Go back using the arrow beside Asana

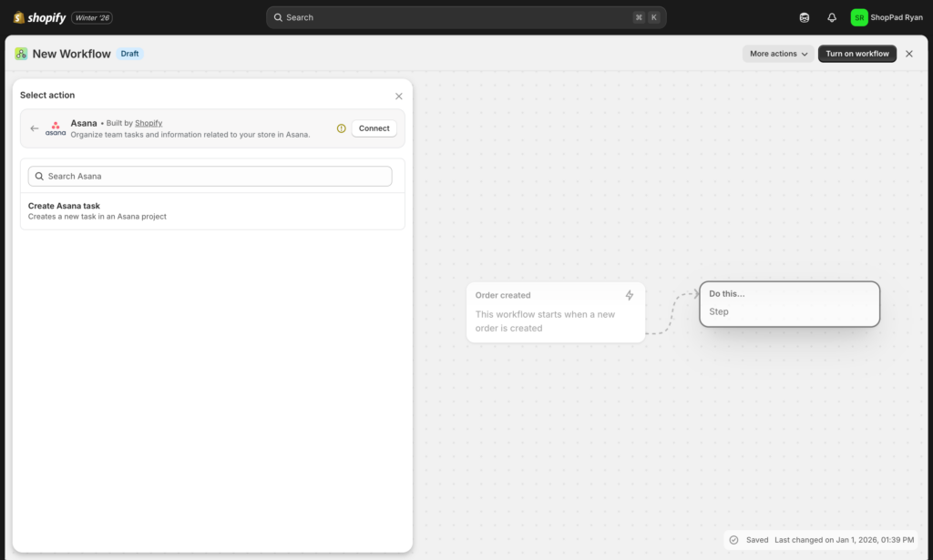tap(34, 128)
